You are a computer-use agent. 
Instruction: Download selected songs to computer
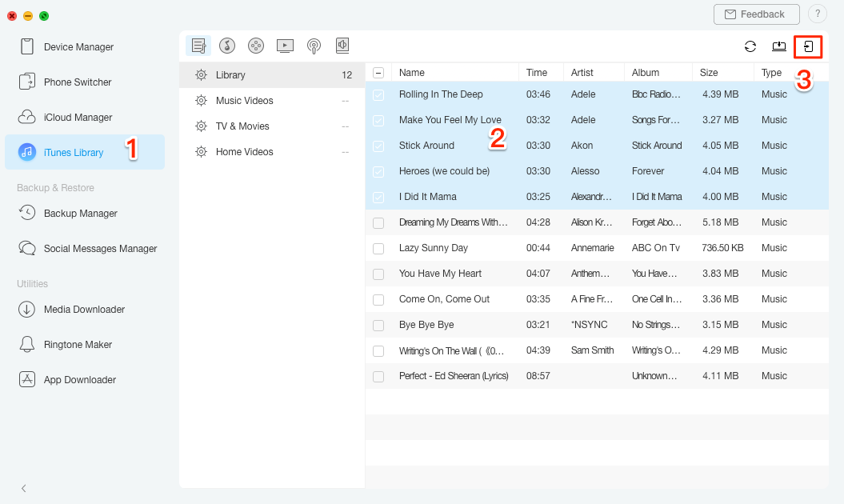click(x=779, y=46)
